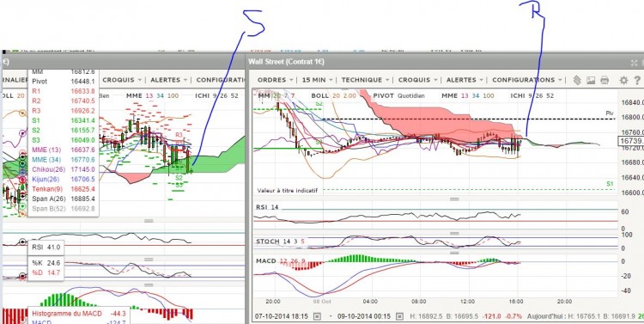Image resolution: width=644 pixels, height=324 pixels.
Task: Open the layers stack icon in chart toolbar
Action: click(x=577, y=80)
